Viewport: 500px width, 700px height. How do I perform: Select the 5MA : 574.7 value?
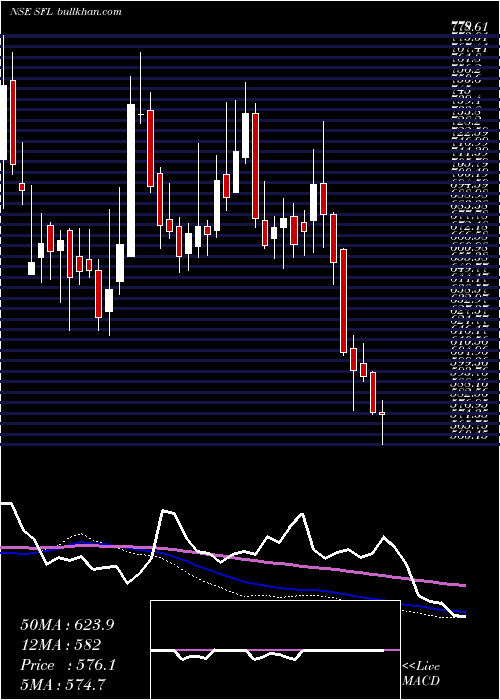(x=63, y=684)
